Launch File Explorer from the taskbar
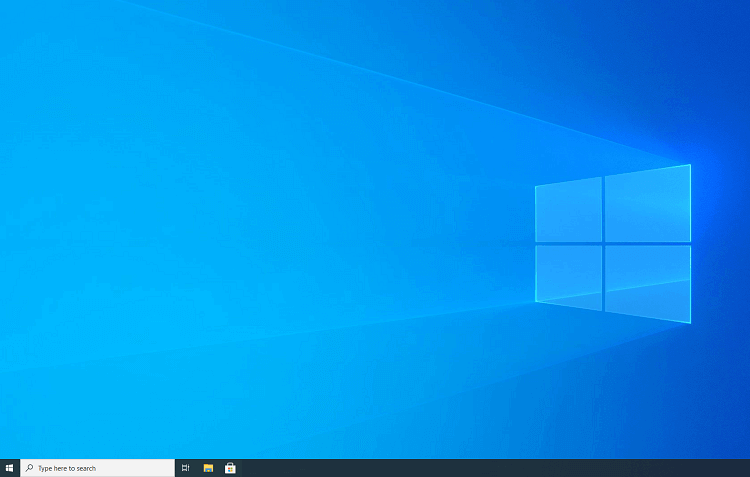 208,468
